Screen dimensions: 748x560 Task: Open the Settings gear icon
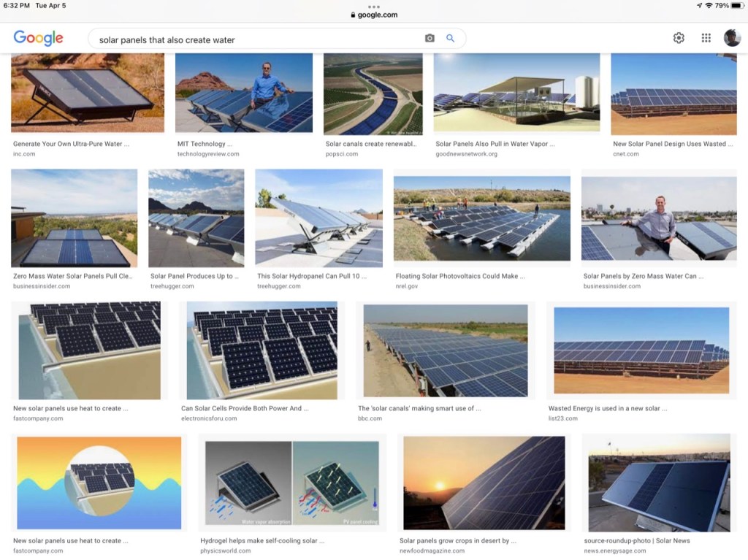[x=678, y=37]
